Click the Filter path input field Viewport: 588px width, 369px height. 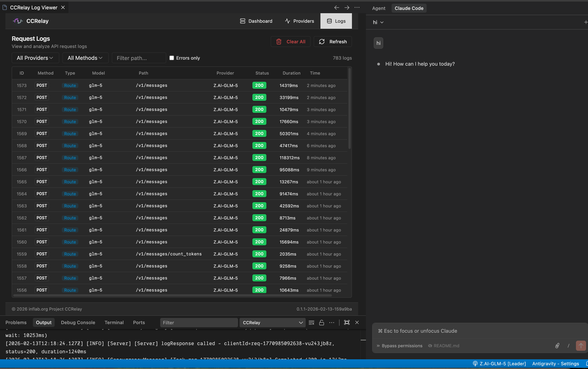point(139,58)
